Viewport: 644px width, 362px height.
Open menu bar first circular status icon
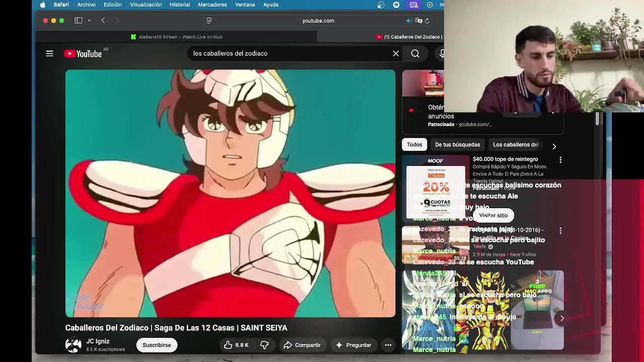[x=381, y=5]
